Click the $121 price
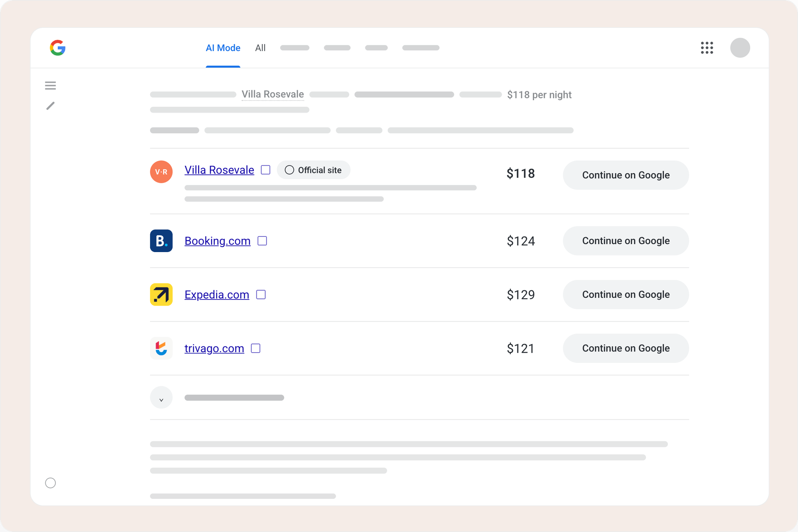This screenshot has width=798, height=532. (x=520, y=348)
